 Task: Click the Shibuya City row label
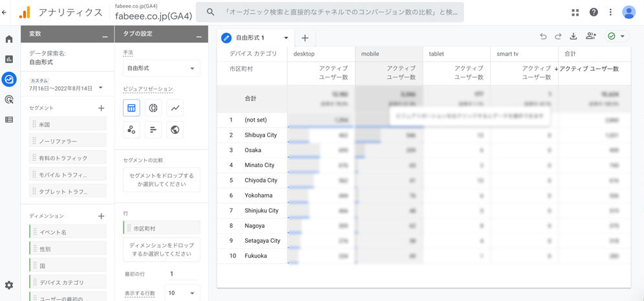coord(261,135)
